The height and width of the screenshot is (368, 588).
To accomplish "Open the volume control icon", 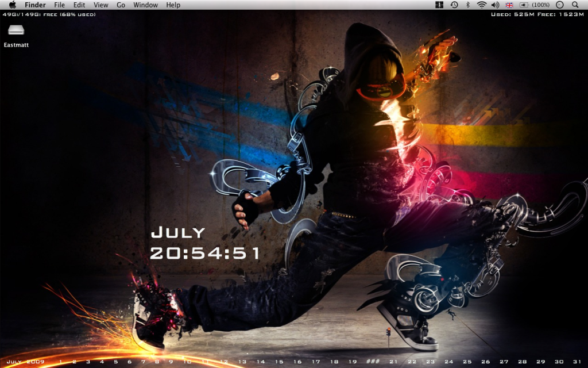I will pyautogui.click(x=495, y=5).
